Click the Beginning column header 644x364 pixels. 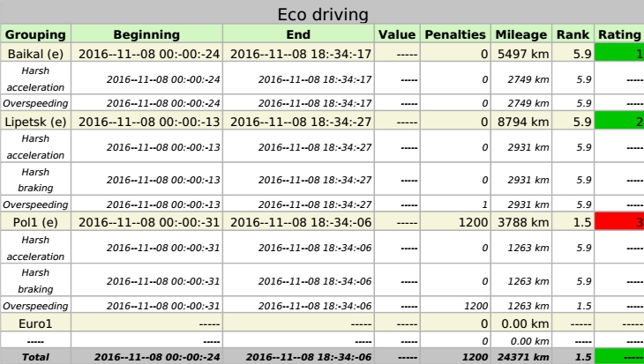point(146,34)
